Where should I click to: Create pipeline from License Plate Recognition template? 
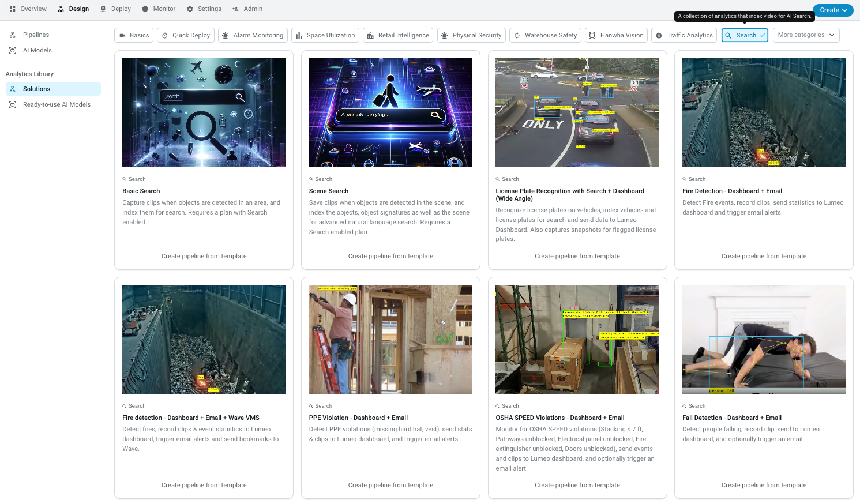click(577, 257)
